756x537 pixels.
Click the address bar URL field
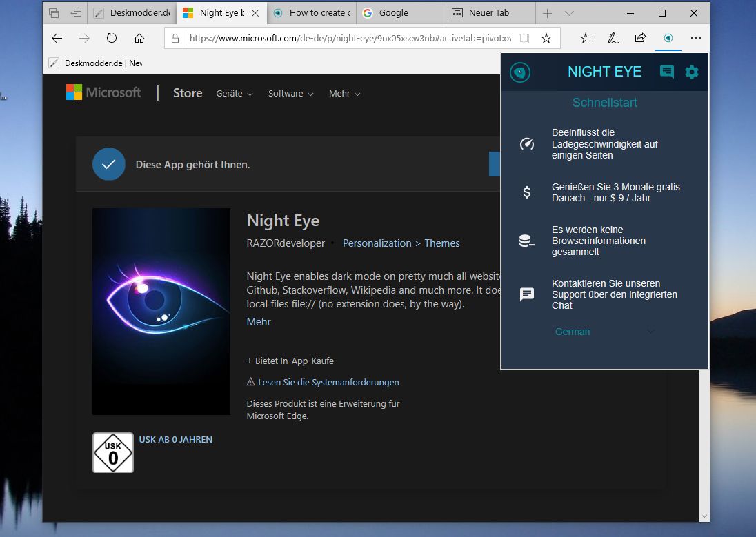350,38
